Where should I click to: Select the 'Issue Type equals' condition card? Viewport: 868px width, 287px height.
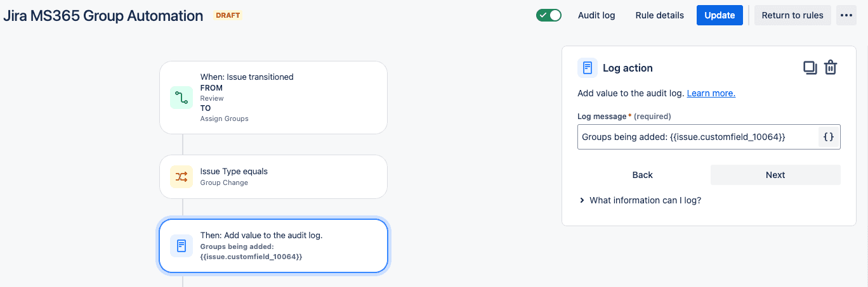[x=273, y=177]
